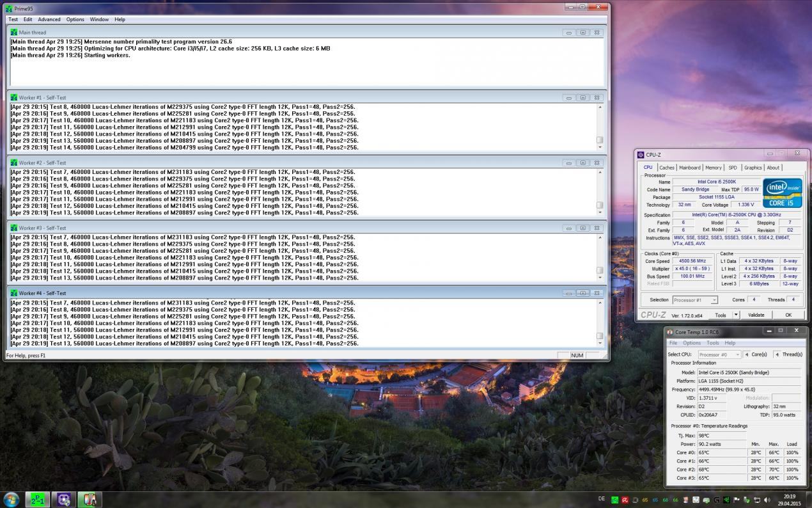
Task: Click the Worker #1 Self-Test window icon
Action: click(x=13, y=97)
